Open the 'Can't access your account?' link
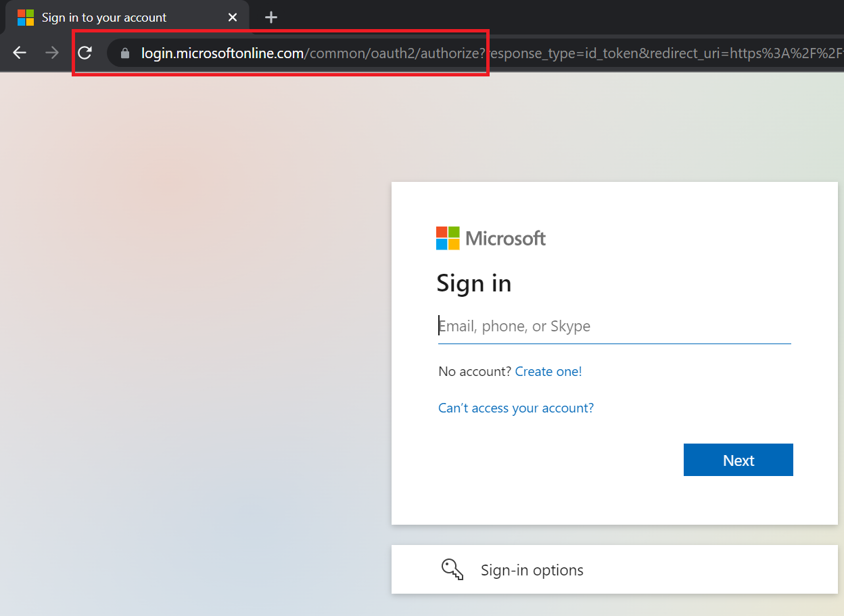Screen dimensions: 844x616 pos(516,408)
